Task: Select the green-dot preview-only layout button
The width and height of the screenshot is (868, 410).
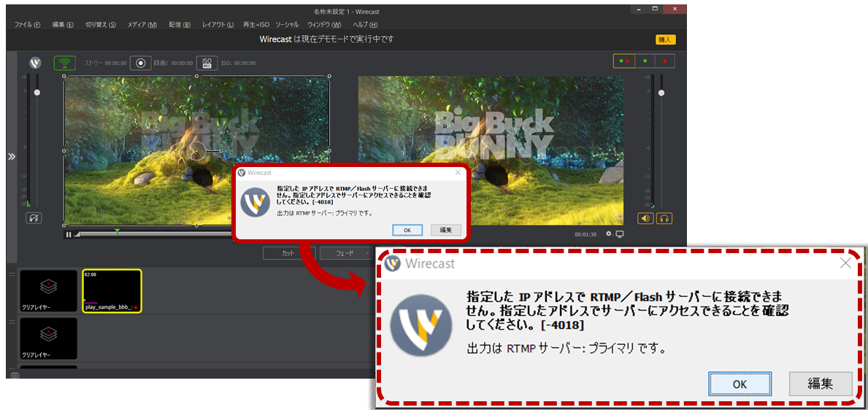Action: point(645,61)
